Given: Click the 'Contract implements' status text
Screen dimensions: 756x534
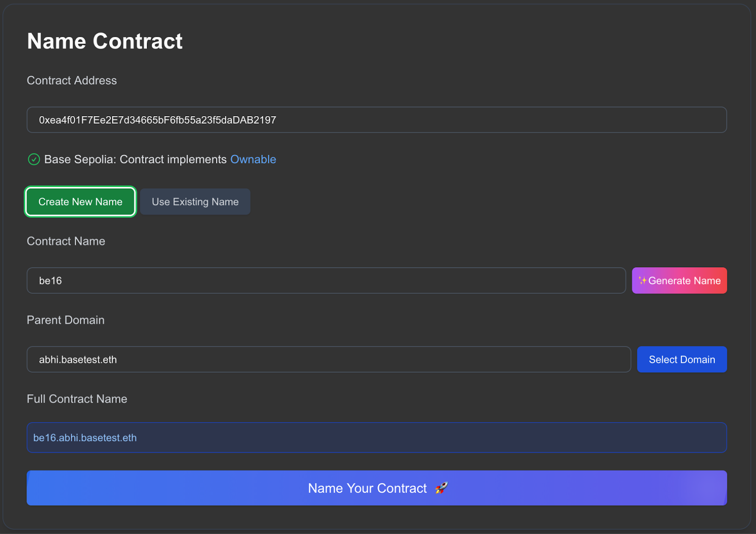Looking at the screenshot, I should pyautogui.click(x=173, y=160).
